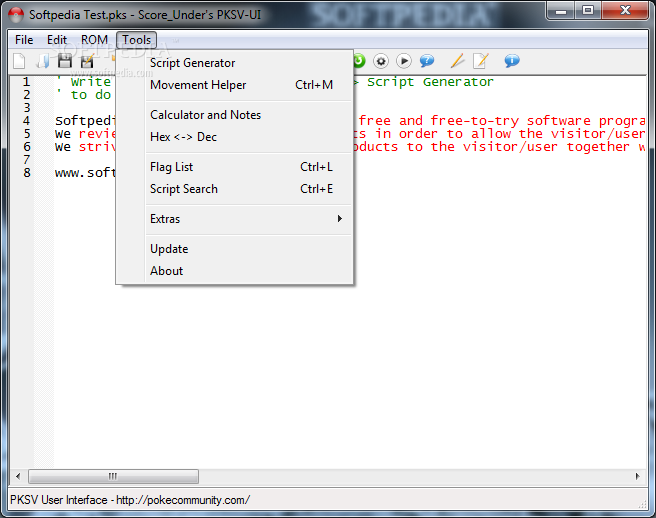Screen dimensions: 656x518
Task: Choose Script Generator from Tools menu
Action: [x=235, y=63]
